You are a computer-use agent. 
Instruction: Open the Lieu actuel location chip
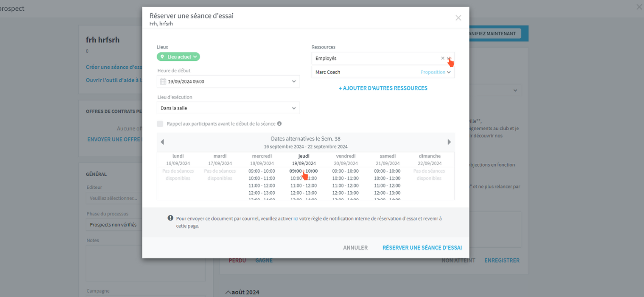point(178,57)
